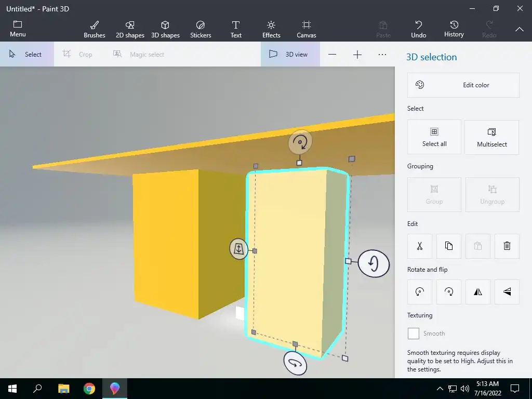Open the notification center

click(515, 389)
